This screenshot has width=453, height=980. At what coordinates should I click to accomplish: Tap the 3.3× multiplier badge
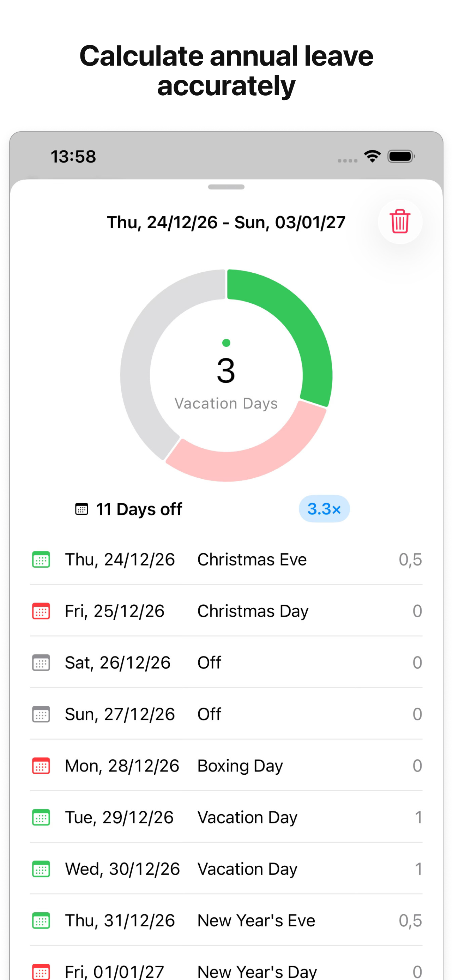click(x=324, y=509)
